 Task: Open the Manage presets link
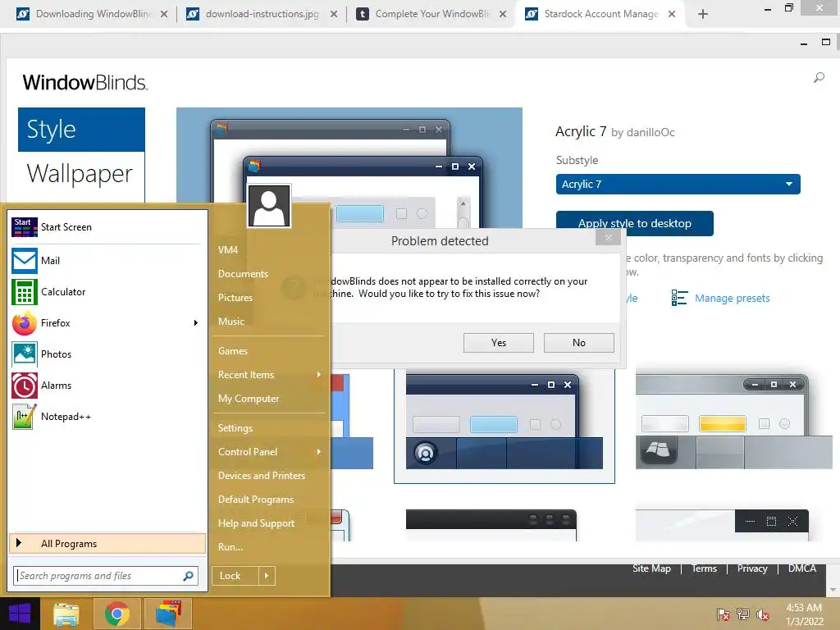click(x=732, y=299)
